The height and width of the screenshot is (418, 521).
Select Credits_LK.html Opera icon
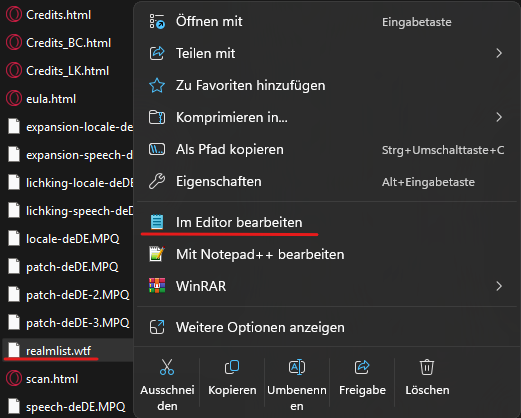pos(14,71)
